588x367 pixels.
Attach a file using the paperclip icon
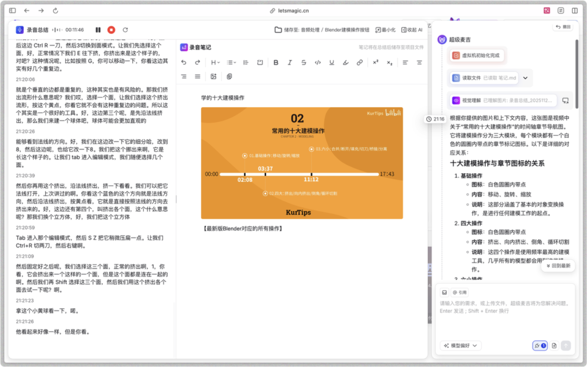[229, 77]
